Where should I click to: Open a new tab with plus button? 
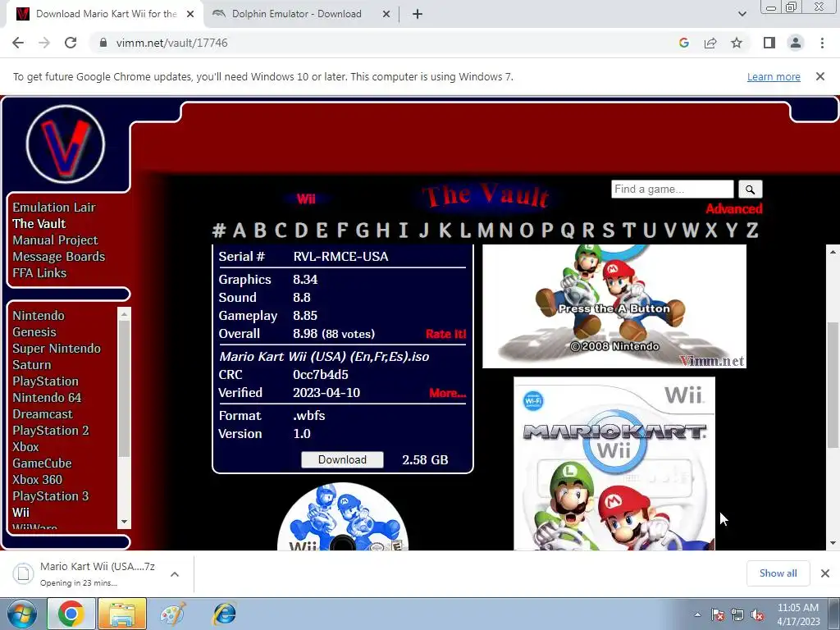(418, 14)
